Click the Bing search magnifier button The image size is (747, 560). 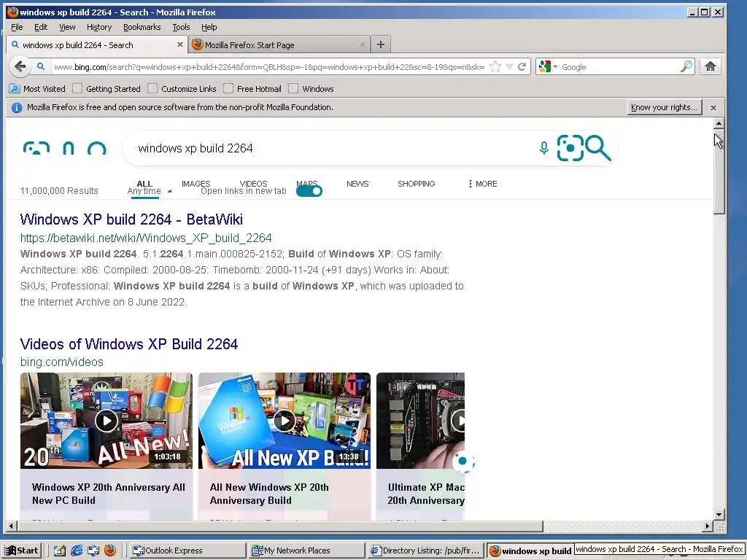click(597, 148)
